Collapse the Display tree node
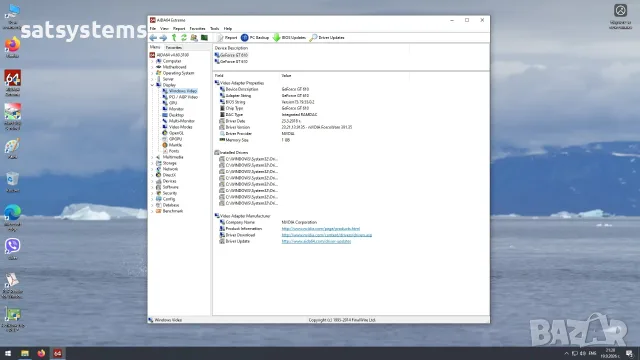The height and width of the screenshot is (360, 640). pos(153,85)
